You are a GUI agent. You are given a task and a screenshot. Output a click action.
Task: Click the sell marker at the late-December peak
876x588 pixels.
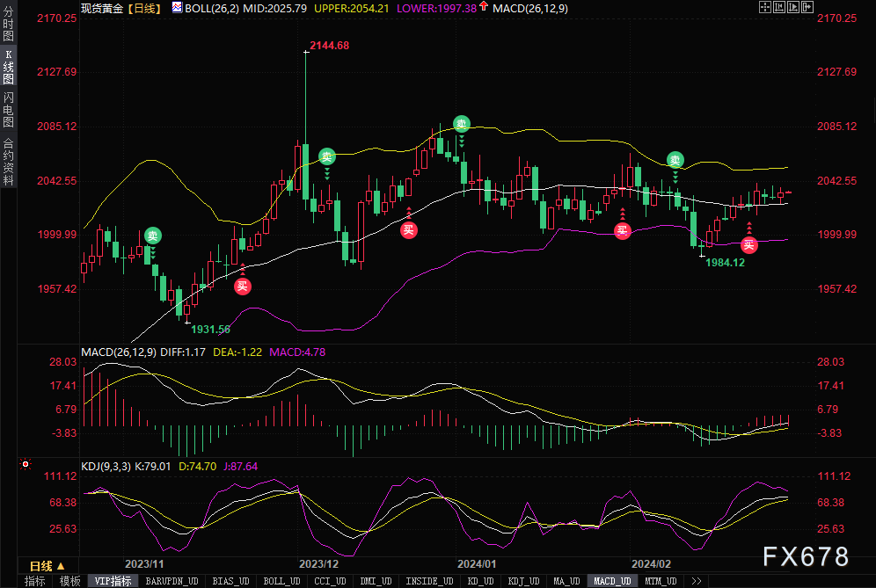point(462,124)
